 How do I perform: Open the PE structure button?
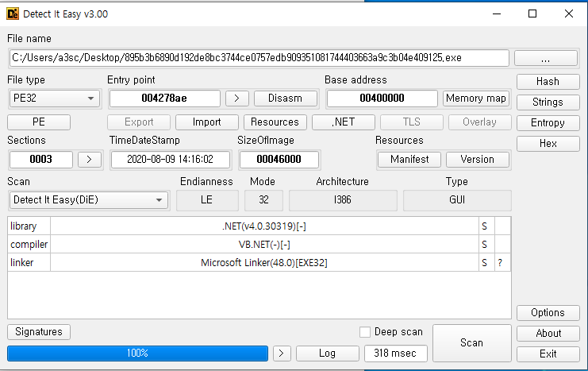coord(39,122)
